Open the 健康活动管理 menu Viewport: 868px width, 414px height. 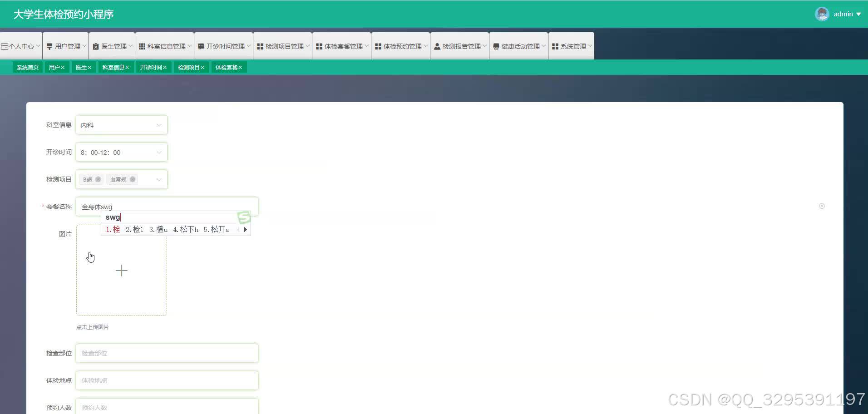pos(519,46)
